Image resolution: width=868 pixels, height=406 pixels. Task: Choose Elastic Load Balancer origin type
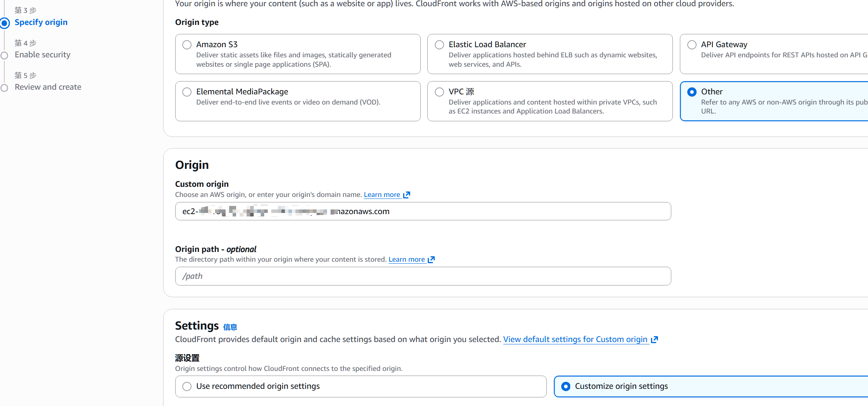[439, 45]
